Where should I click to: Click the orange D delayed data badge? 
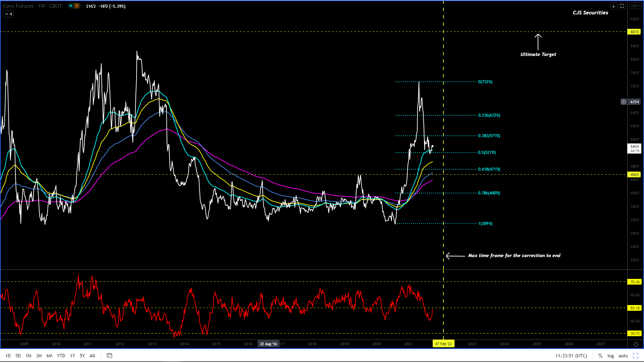(77, 6)
